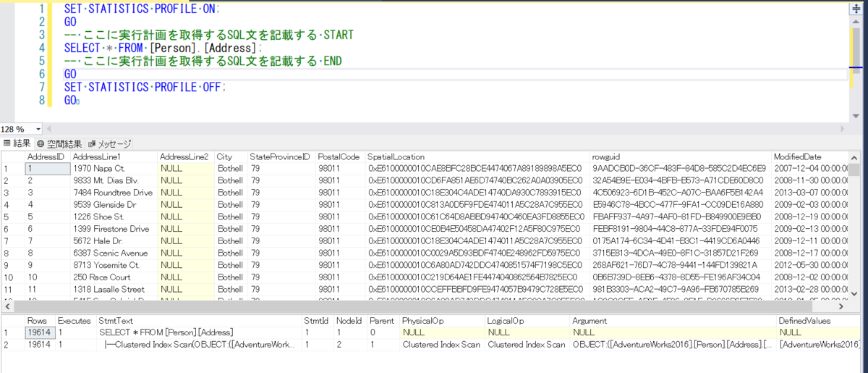The width and height of the screenshot is (868, 373).
Task: Open the 128 % zoom level dropdown
Action: 38,129
